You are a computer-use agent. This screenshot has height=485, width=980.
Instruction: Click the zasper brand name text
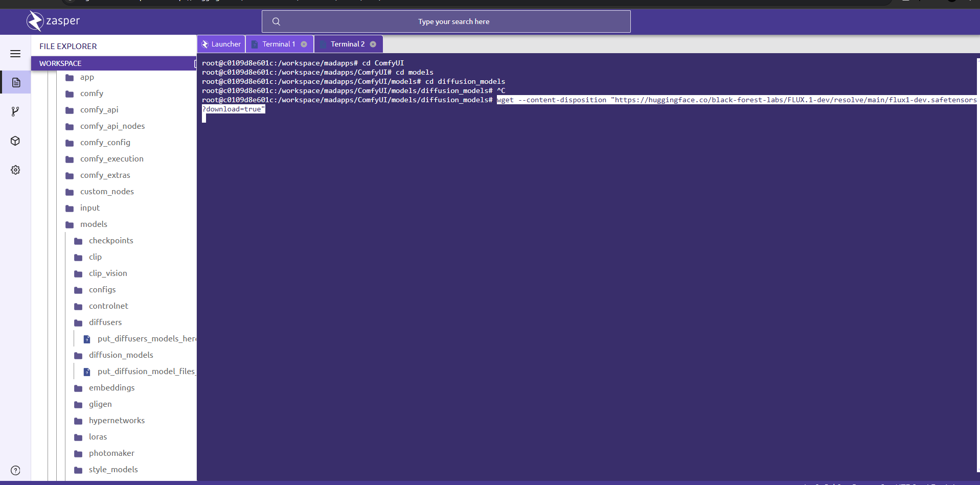pos(63,21)
